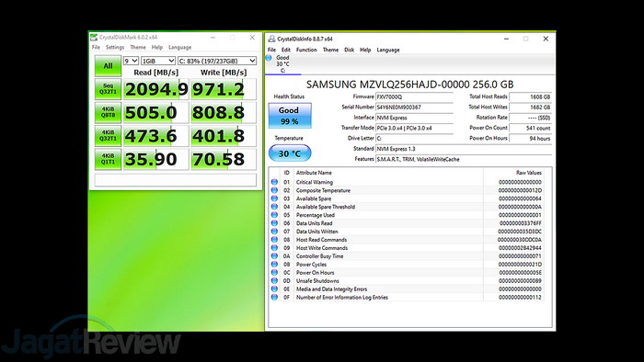Screen dimensions: 644x362
Task: Open Language menu in CrystalDiskInfo
Action: point(388,50)
